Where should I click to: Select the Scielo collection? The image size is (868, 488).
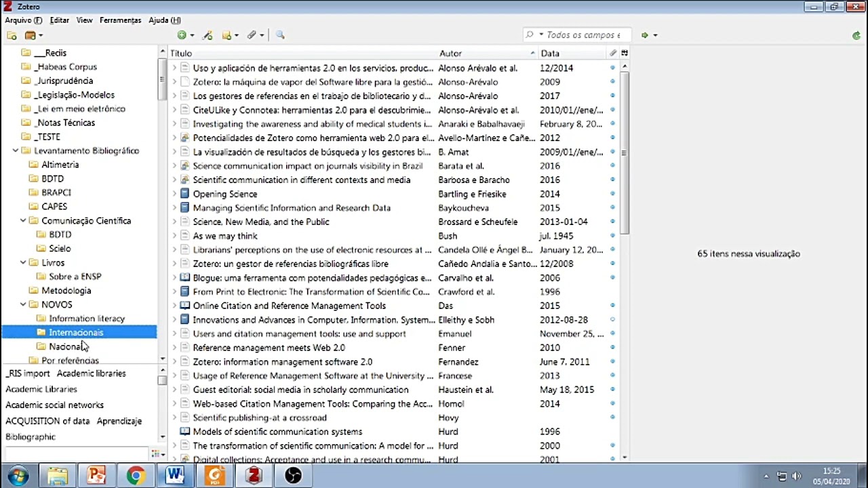point(60,249)
